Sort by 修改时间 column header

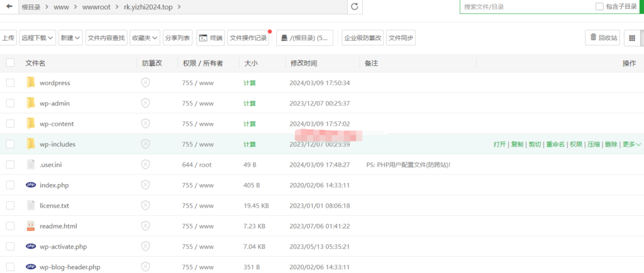[304, 64]
